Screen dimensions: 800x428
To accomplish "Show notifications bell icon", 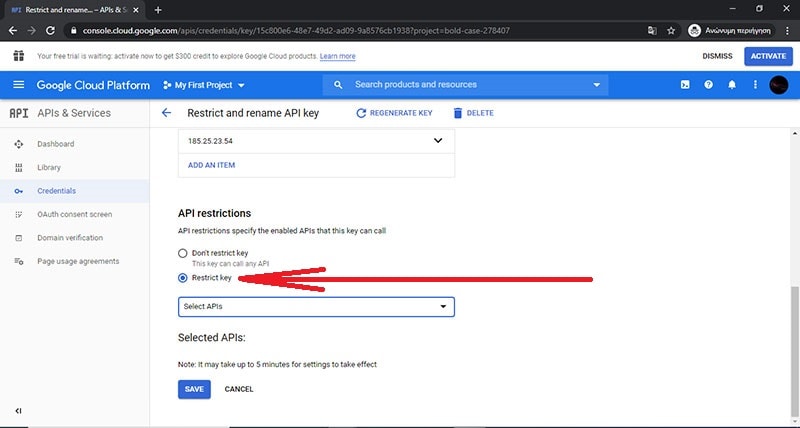I will pyautogui.click(x=732, y=85).
